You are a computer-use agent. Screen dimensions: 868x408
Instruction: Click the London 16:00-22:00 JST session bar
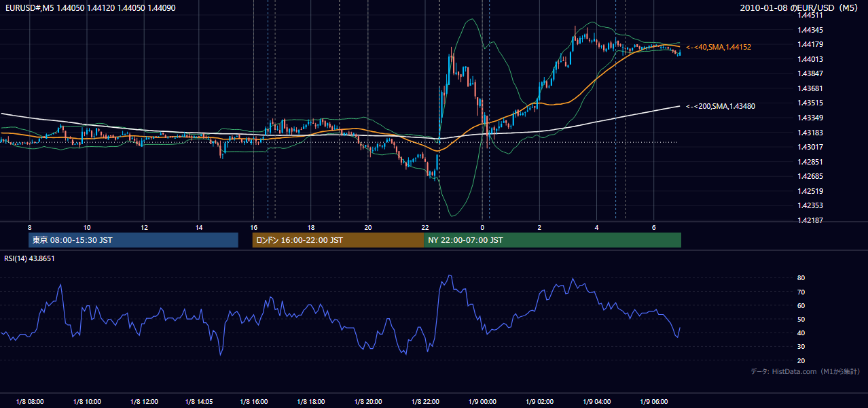pyautogui.click(x=338, y=240)
